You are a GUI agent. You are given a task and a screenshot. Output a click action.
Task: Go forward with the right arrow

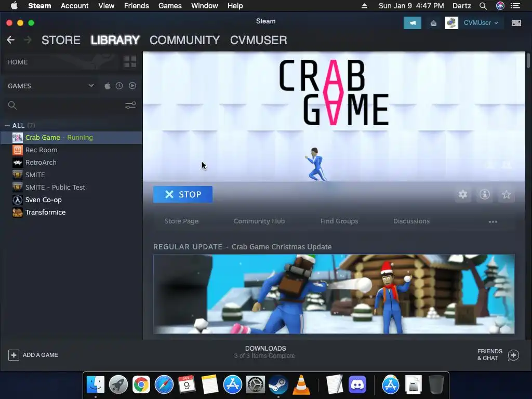tap(28, 40)
